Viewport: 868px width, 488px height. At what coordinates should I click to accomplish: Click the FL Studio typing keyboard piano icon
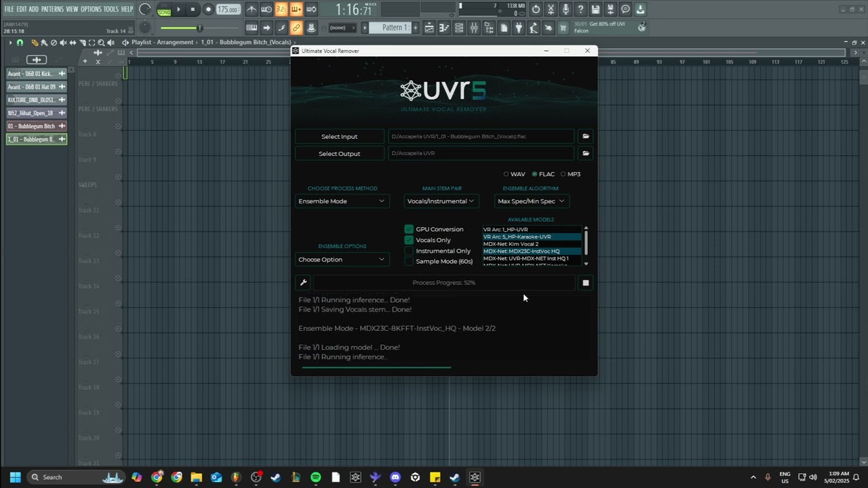[x=252, y=28]
